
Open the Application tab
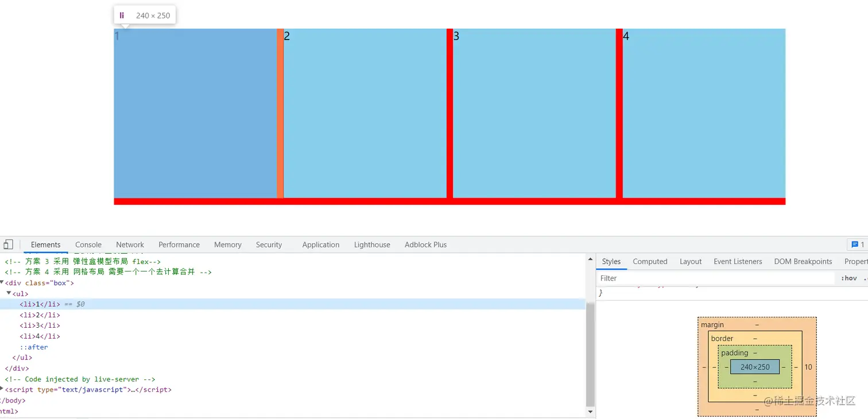click(321, 245)
